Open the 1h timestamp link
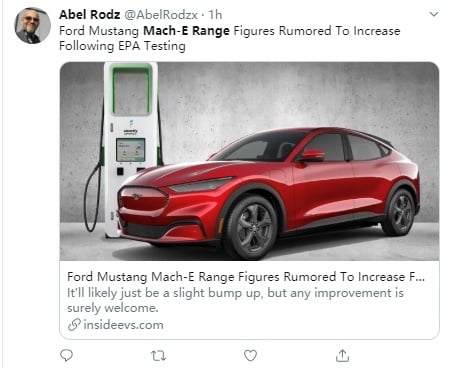The image size is (450, 368). click(215, 15)
